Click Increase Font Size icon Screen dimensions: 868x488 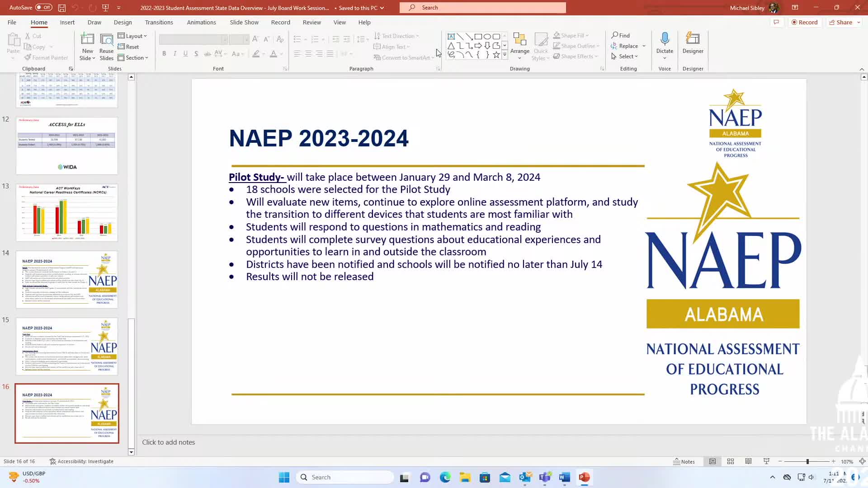[x=255, y=39]
